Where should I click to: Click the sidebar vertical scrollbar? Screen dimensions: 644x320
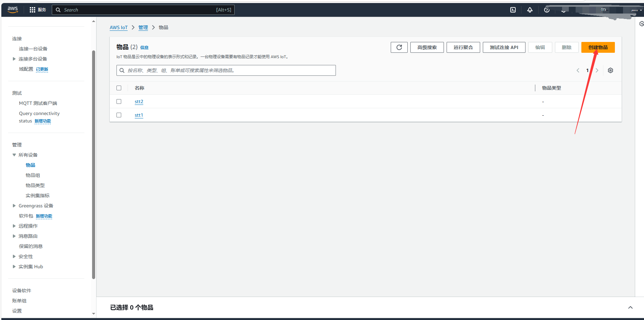[x=93, y=165]
